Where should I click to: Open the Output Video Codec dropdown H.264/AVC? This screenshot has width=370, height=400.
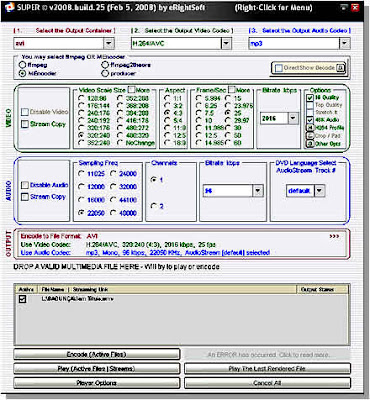226,43
